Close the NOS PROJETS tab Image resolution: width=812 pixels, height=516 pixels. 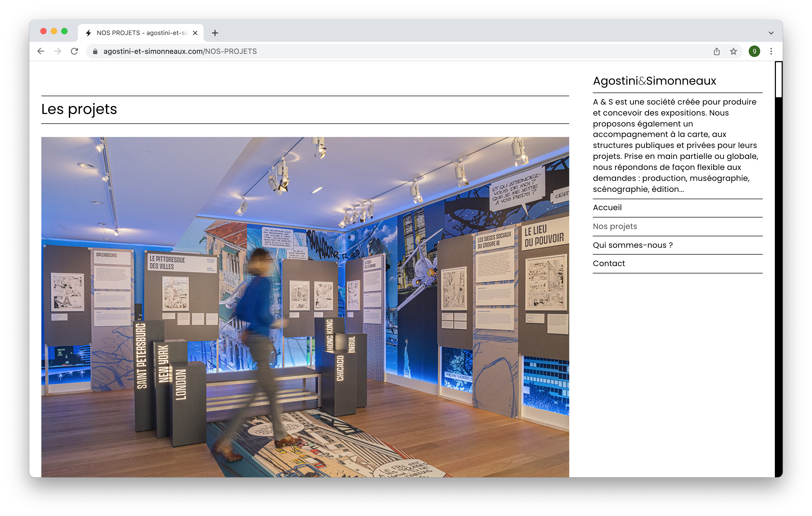195,33
